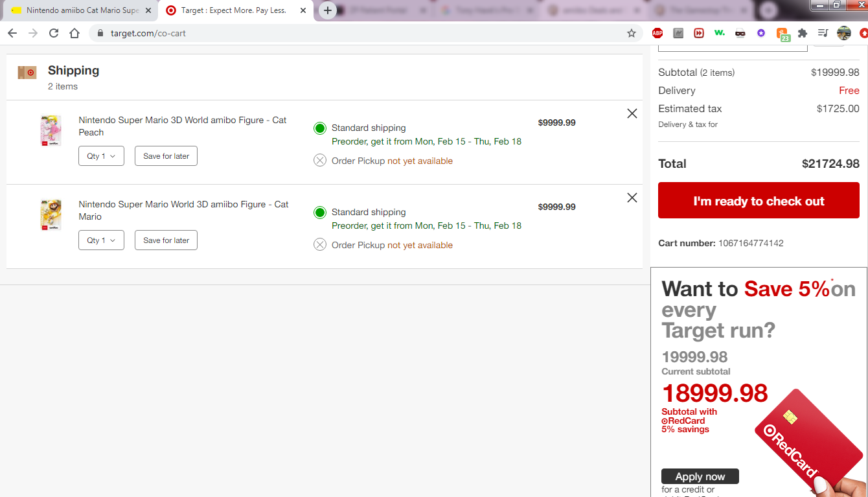Image resolution: width=868 pixels, height=497 pixels.
Task: Save Cat Peach amiibo for later
Action: pos(166,156)
